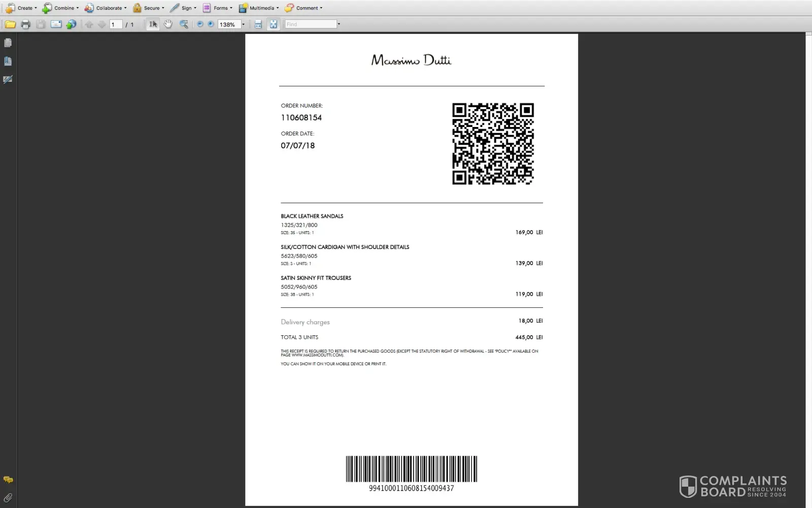Click order number 110608154
The height and width of the screenshot is (508, 812).
coord(301,118)
